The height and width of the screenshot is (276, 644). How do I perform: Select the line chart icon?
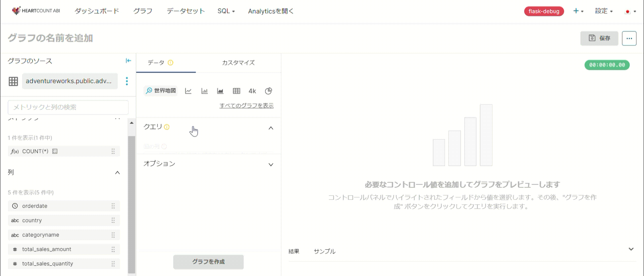(x=188, y=91)
